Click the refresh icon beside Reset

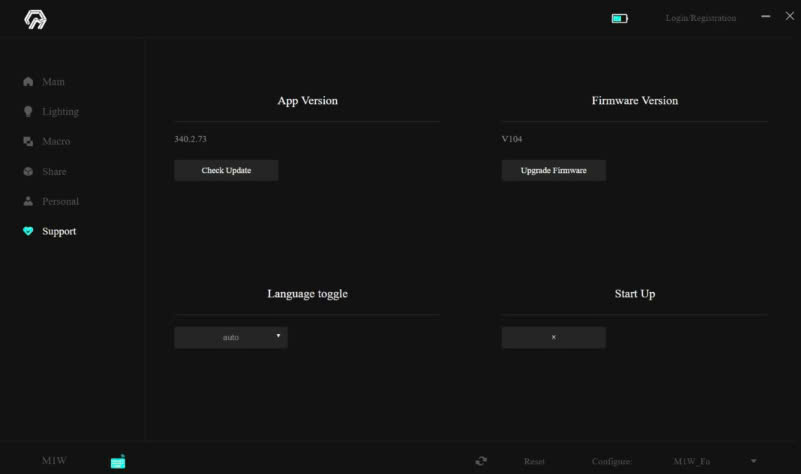coord(481,461)
